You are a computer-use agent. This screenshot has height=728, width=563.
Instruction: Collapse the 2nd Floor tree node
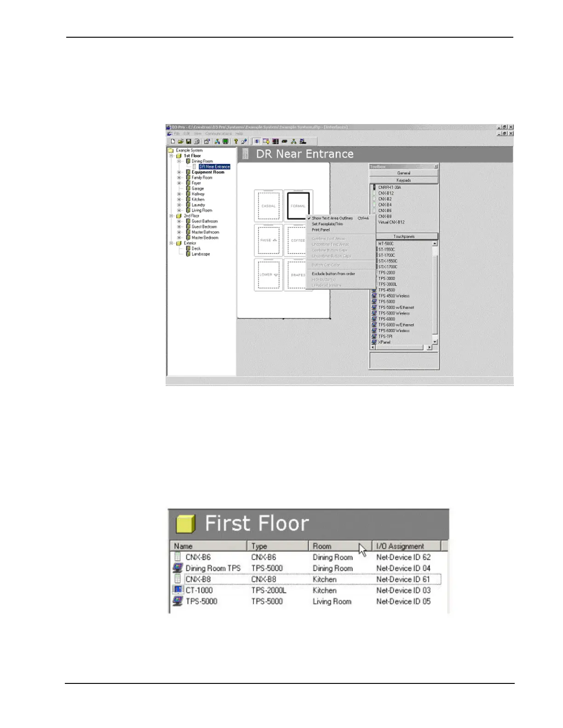pyautogui.click(x=172, y=216)
